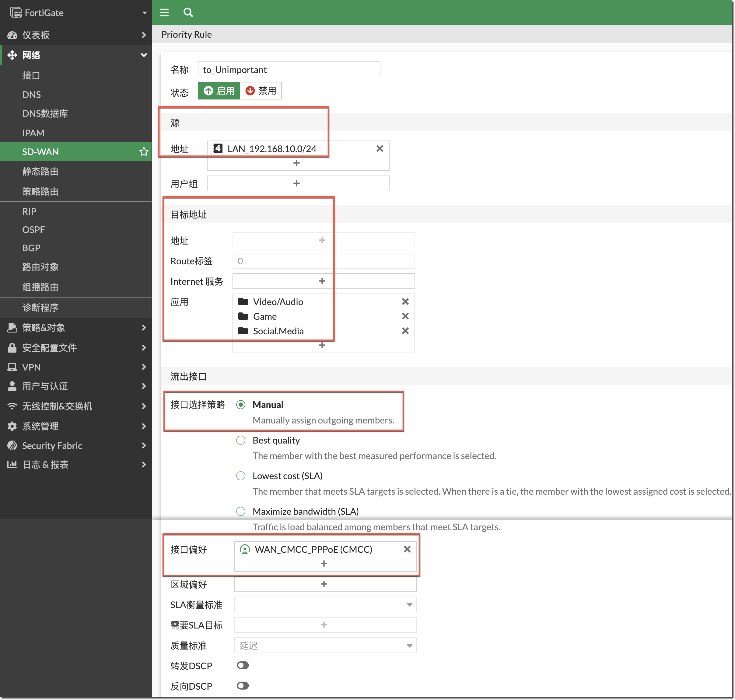The image size is (735, 700).
Task: Select Lowest cost (SLA) strategy
Action: 241,476
